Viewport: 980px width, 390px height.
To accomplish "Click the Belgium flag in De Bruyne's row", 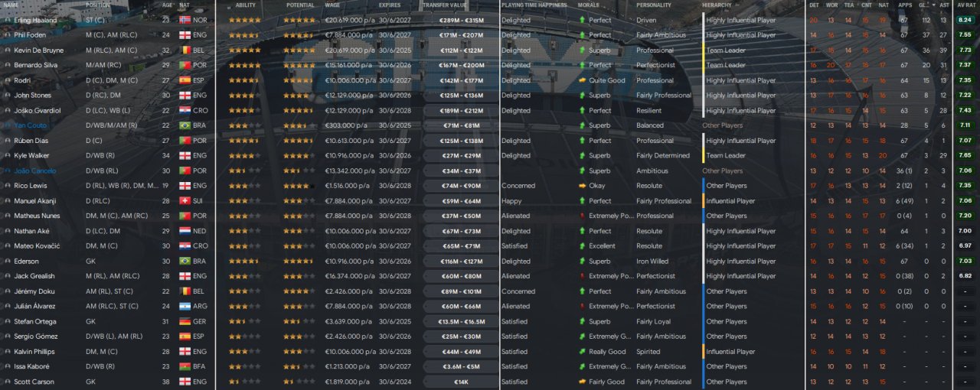I will [x=185, y=50].
